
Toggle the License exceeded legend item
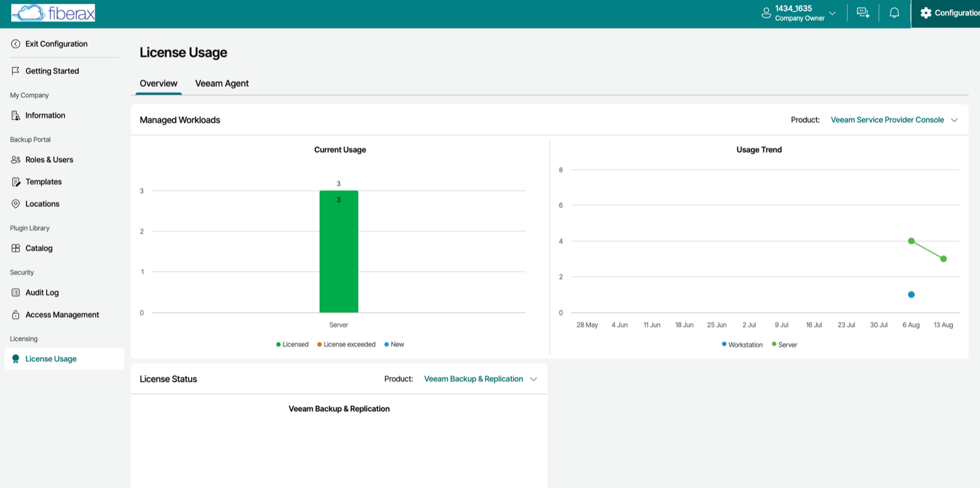point(346,345)
